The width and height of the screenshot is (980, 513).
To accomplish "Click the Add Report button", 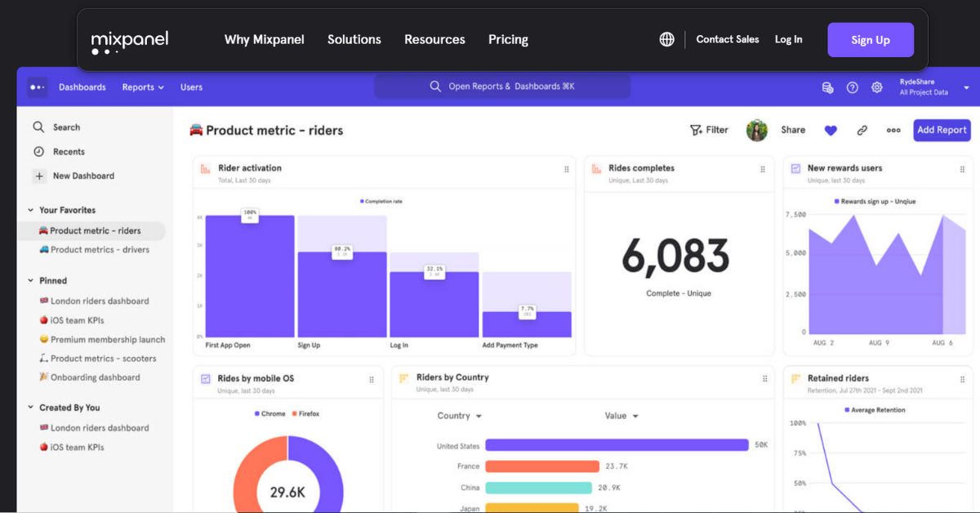I will [942, 130].
